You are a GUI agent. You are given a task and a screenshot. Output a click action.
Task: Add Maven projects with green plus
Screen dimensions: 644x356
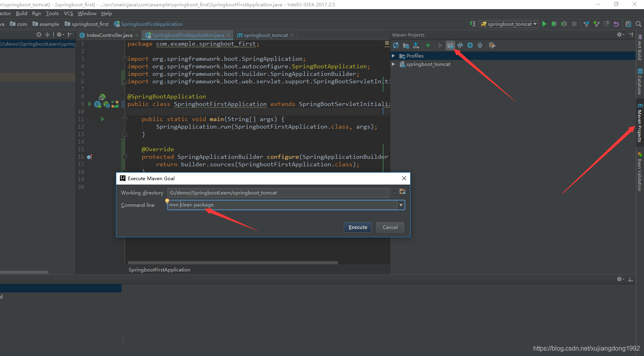(428, 45)
